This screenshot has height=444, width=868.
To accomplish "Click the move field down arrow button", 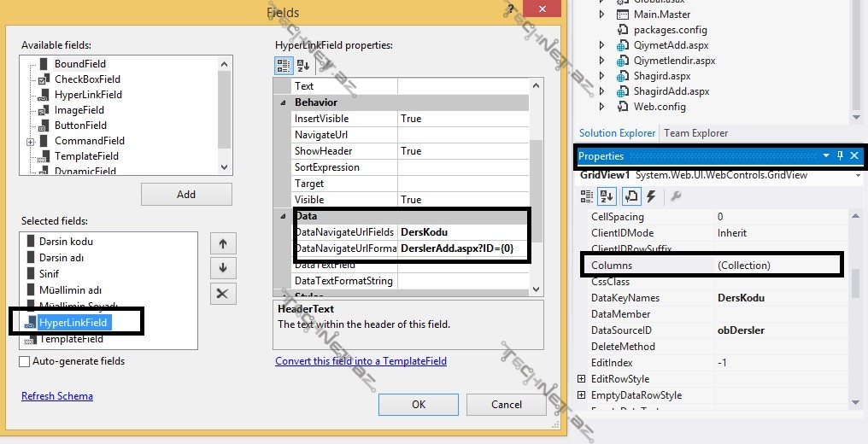I will pyautogui.click(x=222, y=268).
